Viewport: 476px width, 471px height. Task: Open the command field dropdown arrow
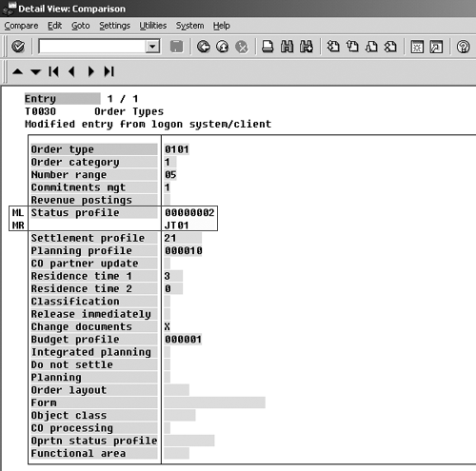tap(152, 47)
